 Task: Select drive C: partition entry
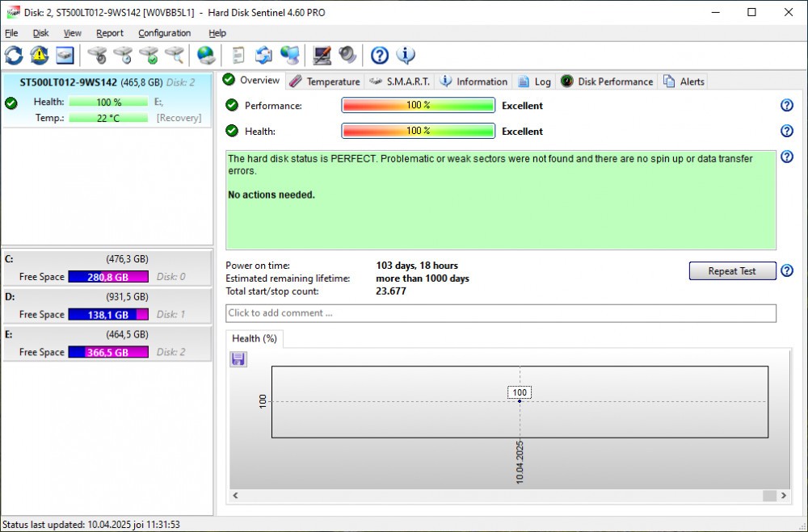tap(107, 268)
